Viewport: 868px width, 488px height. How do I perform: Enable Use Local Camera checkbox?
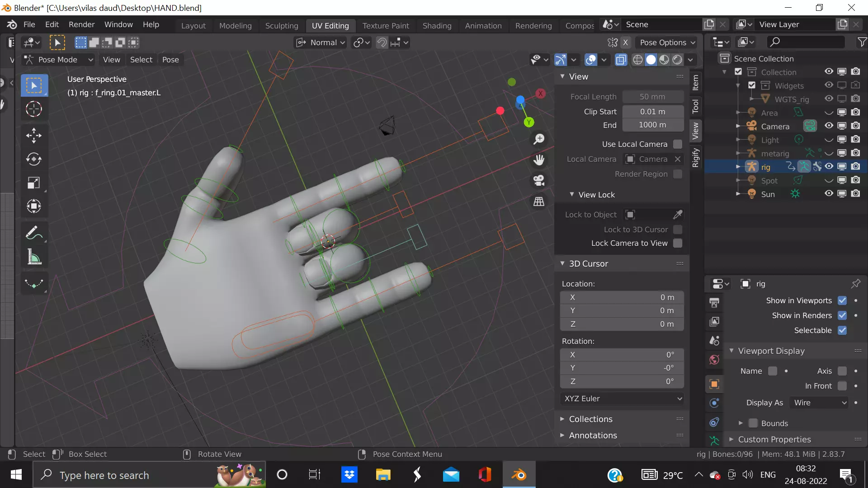pyautogui.click(x=677, y=144)
